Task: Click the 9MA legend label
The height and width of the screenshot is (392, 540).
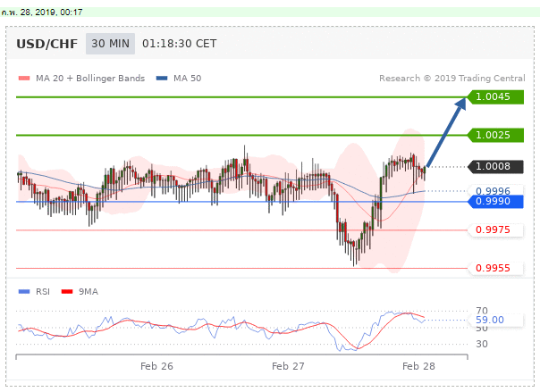Action: point(89,292)
